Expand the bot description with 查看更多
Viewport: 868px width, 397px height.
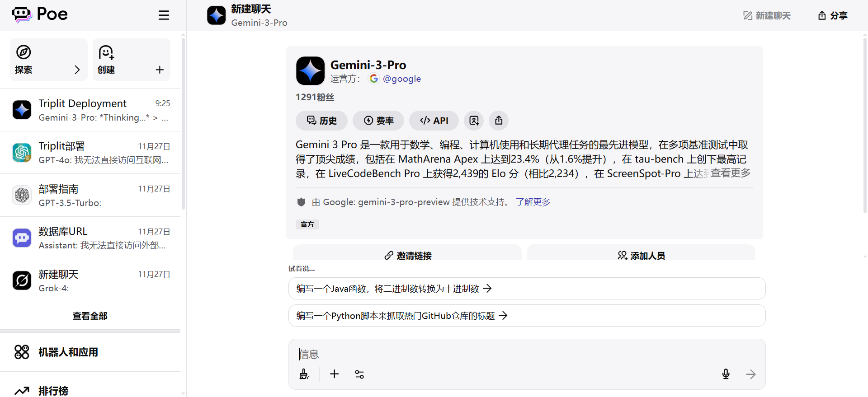pyautogui.click(x=730, y=173)
